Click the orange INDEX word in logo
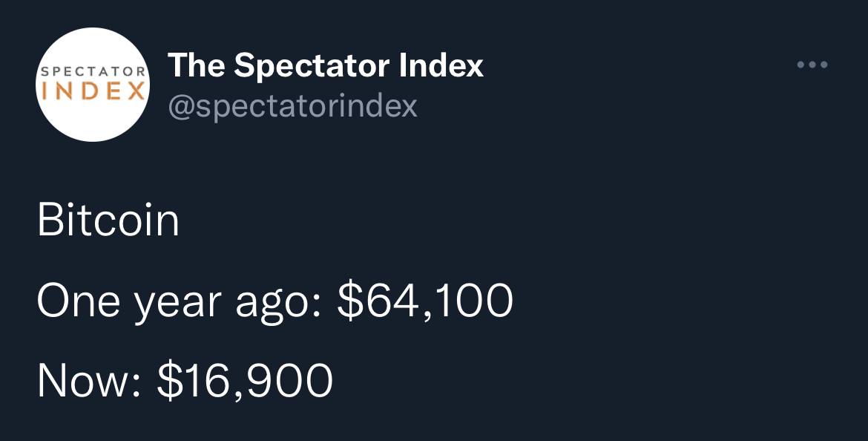 click(93, 91)
